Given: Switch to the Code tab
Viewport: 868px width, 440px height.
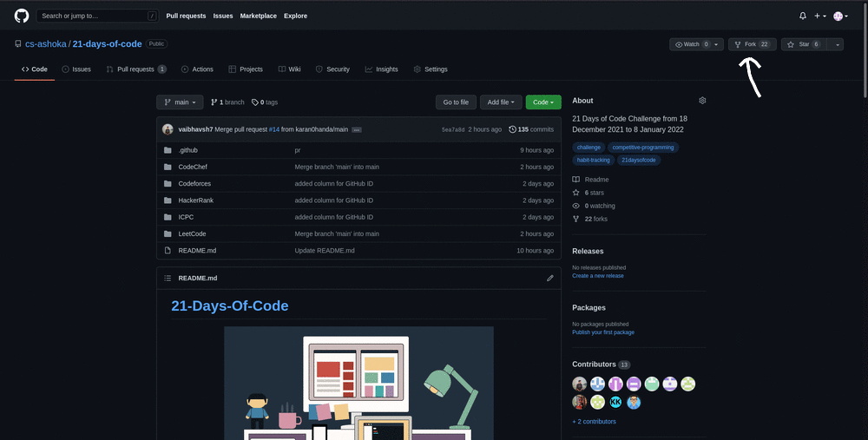Looking at the screenshot, I should (35, 69).
